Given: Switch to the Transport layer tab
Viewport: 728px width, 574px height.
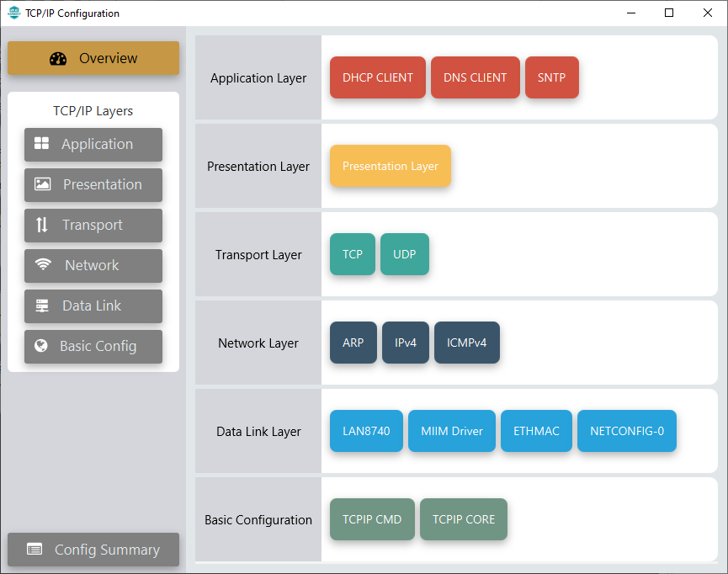Looking at the screenshot, I should 93,225.
